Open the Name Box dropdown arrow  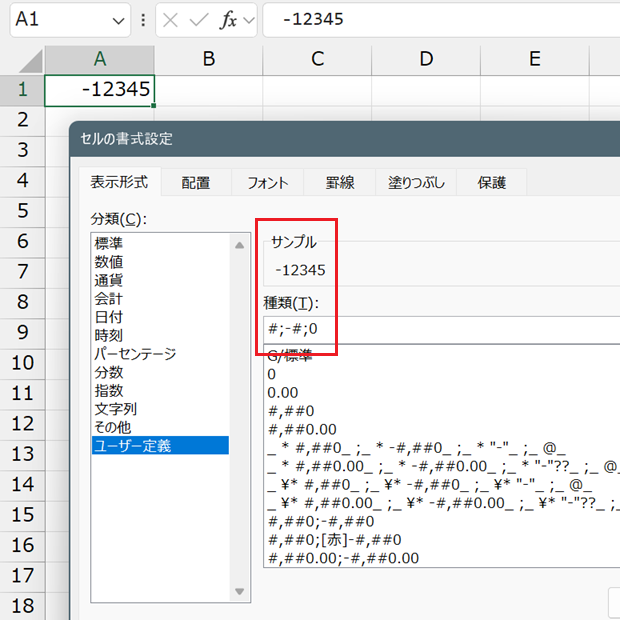tap(119, 20)
